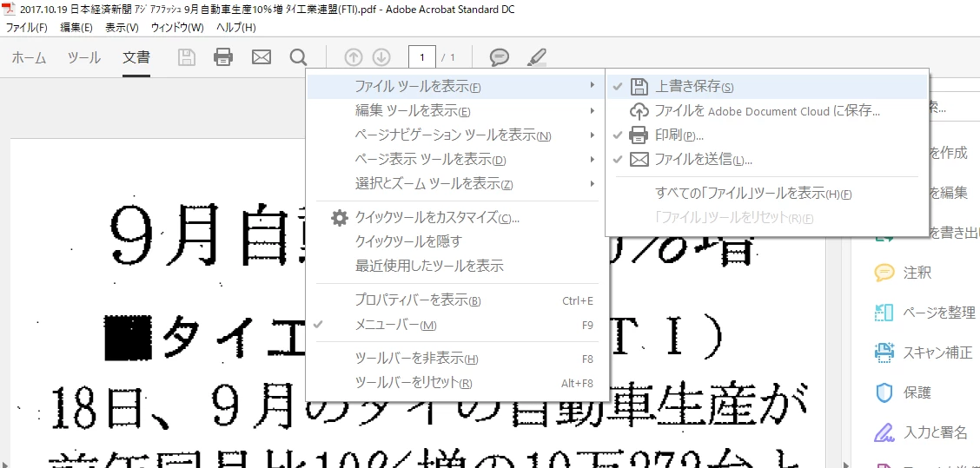Open the ページを整理 tool icon

884,313
